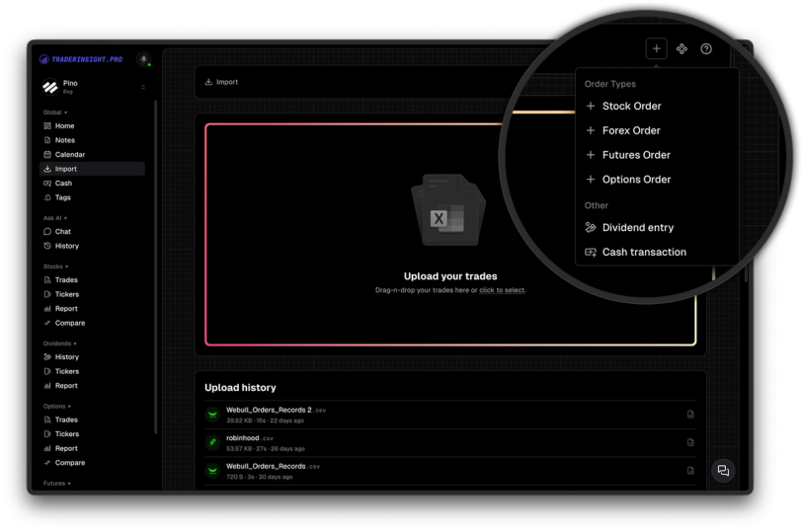Open Stocks Tickers
This screenshot has height=532, width=803.
[x=92, y=294]
